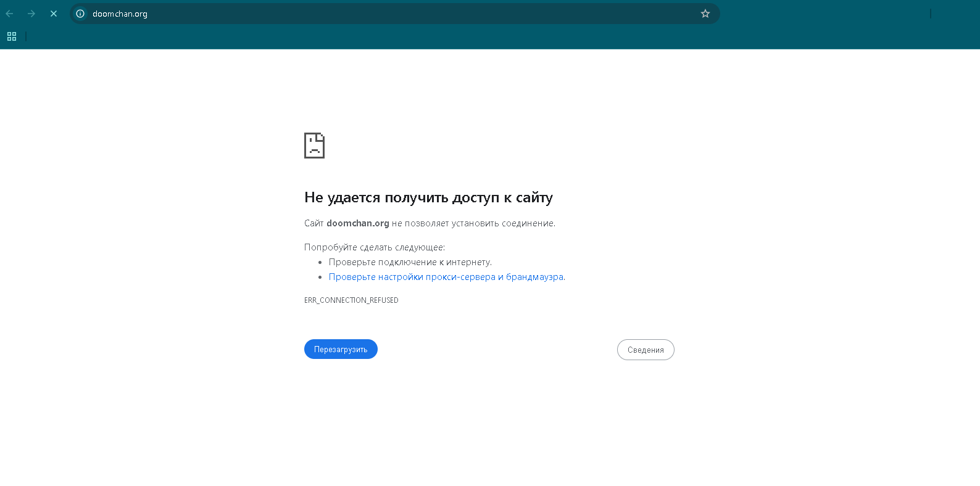This screenshot has width=980, height=486.
Task: Click the heading Не удается получить доступ к сайту
Action: coord(428,197)
